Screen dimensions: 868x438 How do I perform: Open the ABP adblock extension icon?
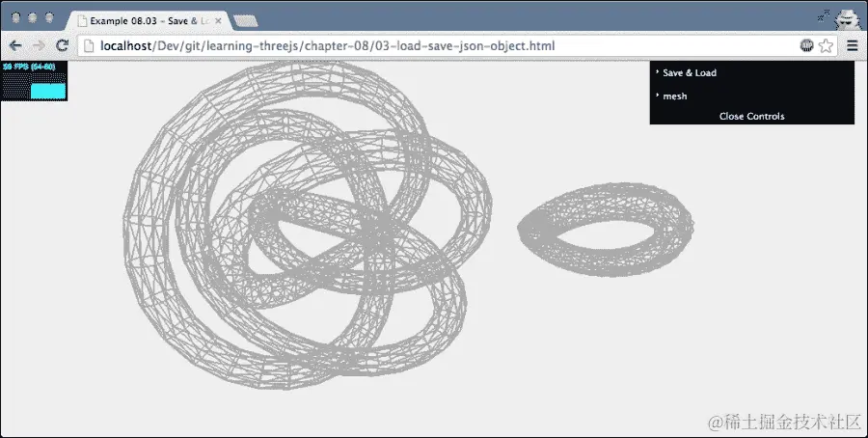tap(806, 45)
